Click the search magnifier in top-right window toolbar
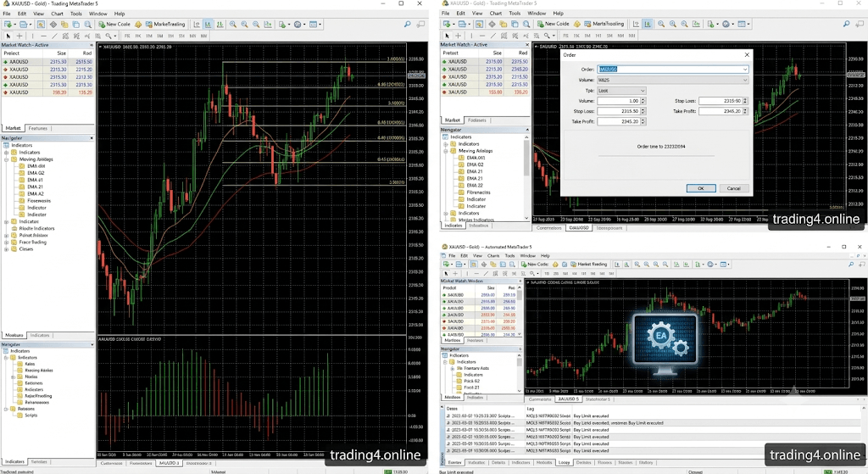This screenshot has width=868, height=474. [846, 24]
